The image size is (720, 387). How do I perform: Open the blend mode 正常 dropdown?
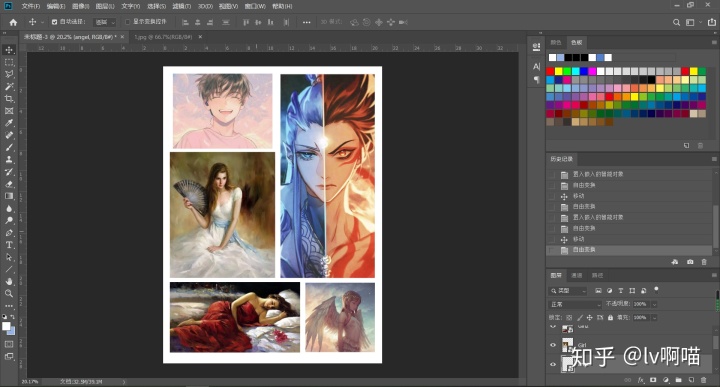(575, 304)
